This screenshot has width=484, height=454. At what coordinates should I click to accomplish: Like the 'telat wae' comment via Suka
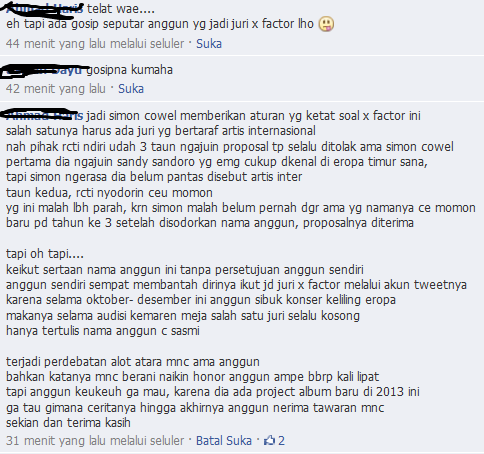click(209, 44)
